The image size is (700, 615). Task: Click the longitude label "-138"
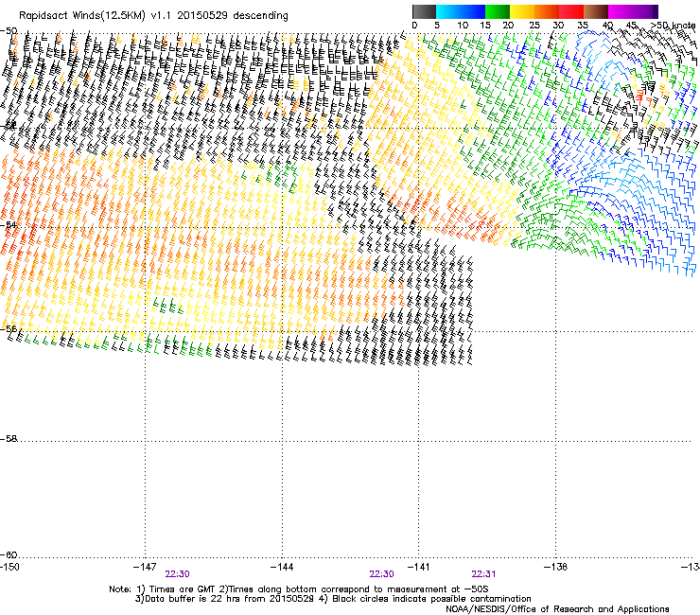point(556,567)
